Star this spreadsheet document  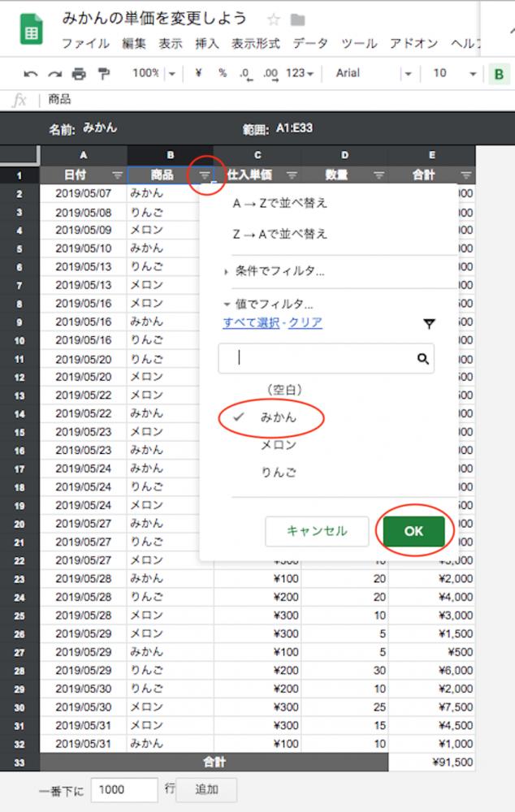coord(274,19)
